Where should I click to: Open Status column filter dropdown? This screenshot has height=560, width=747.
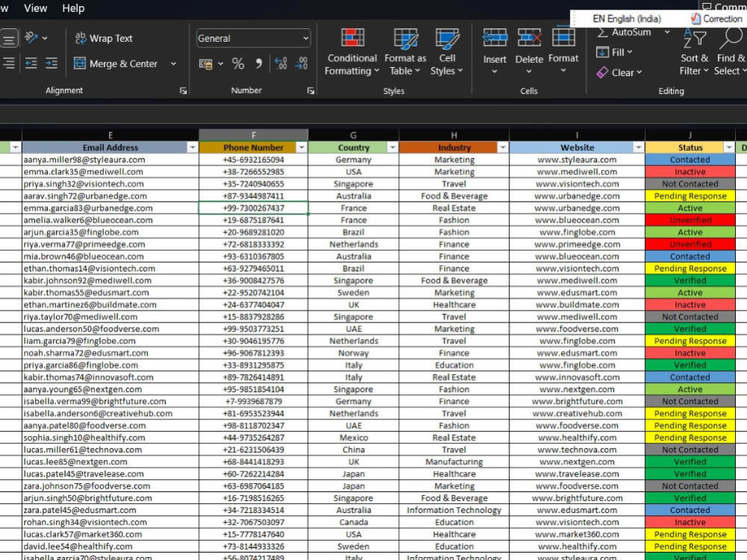point(729,148)
